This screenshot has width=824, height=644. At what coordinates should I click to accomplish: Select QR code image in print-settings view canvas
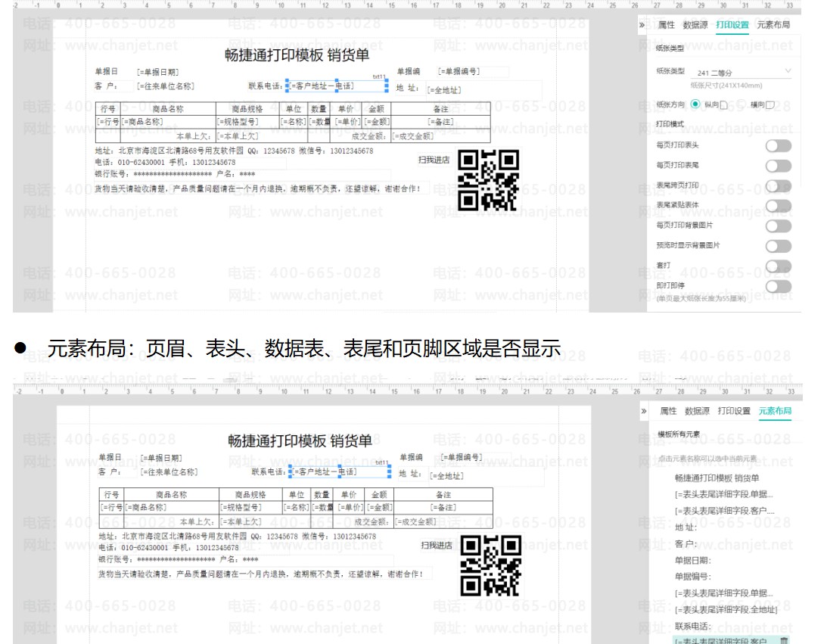[488, 180]
